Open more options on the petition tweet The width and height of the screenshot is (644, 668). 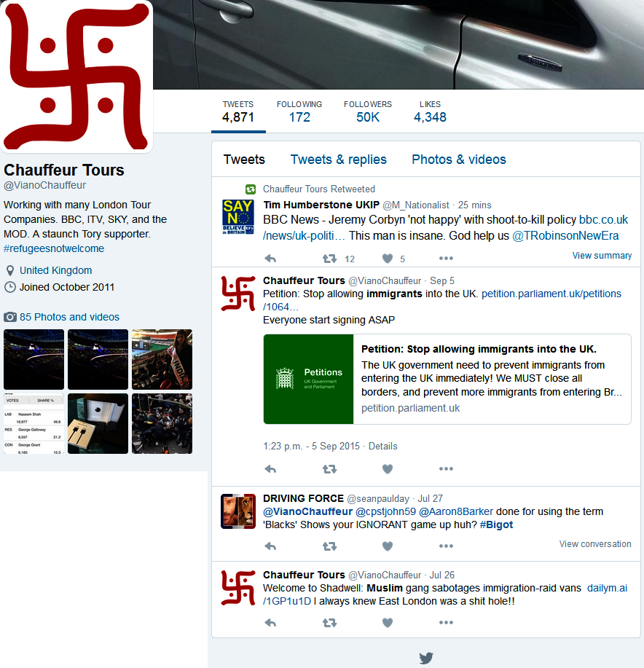[446, 468]
